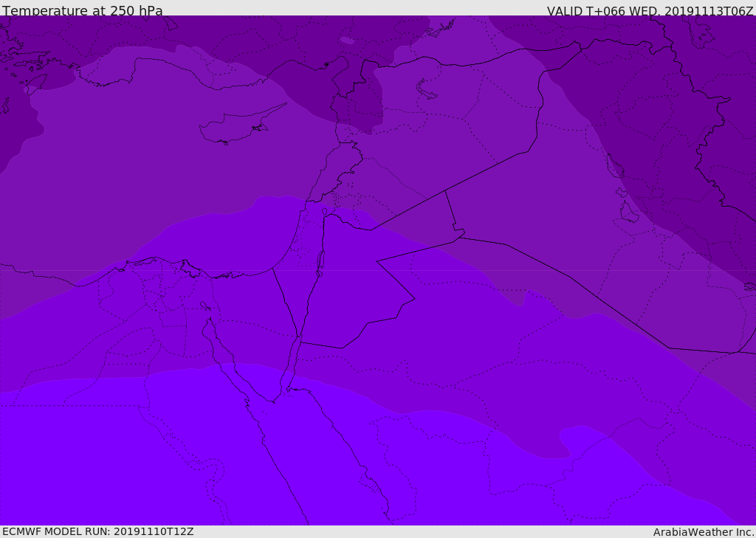This screenshot has width=756, height=538.
Task: Click the VALID T+066 timestamp text
Action: pyautogui.click(x=650, y=11)
